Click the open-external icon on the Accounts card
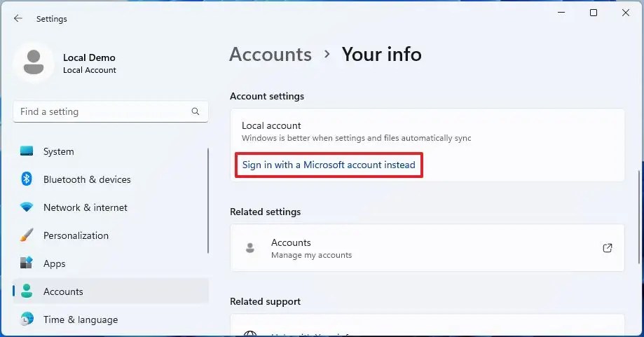The width and height of the screenshot is (644, 337). point(607,248)
